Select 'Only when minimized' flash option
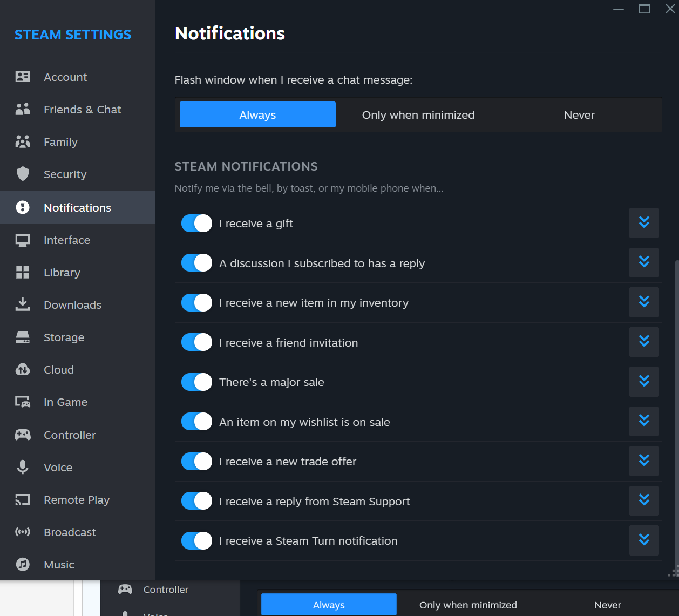 pyautogui.click(x=418, y=115)
